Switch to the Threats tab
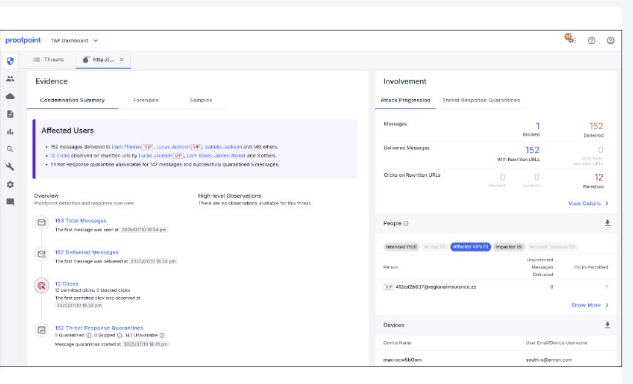This screenshot has width=633, height=384. click(48, 59)
